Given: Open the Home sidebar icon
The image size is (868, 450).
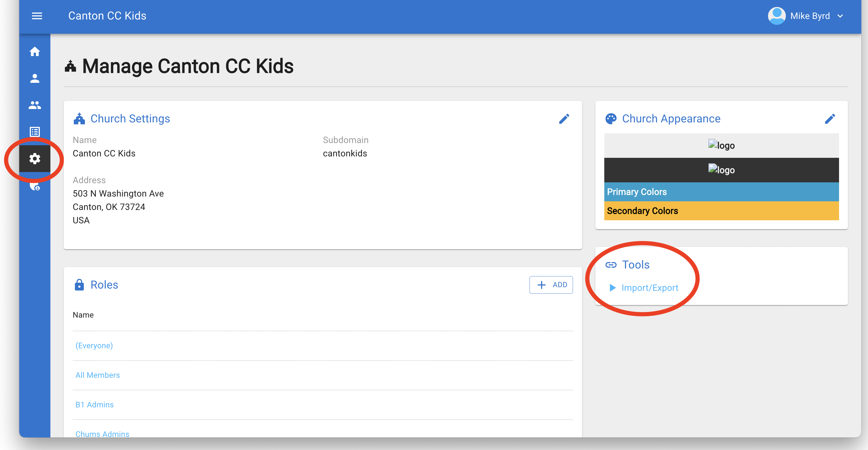Looking at the screenshot, I should point(35,52).
